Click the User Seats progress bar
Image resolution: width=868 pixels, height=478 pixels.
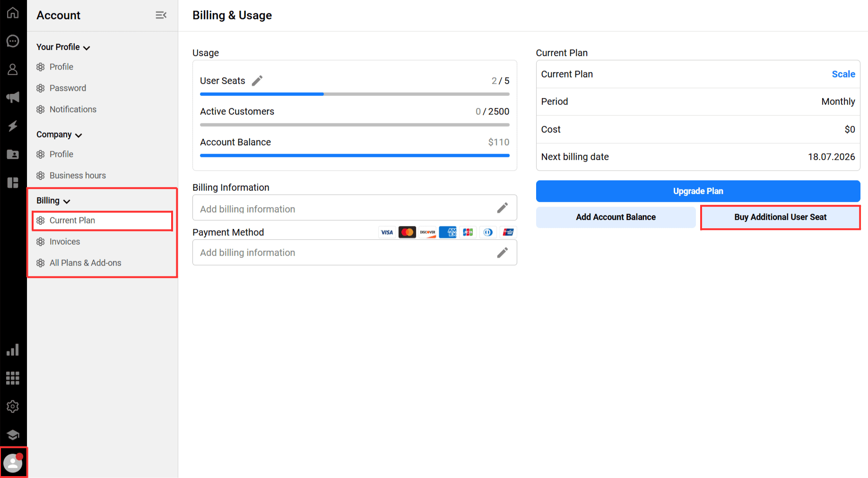point(355,94)
